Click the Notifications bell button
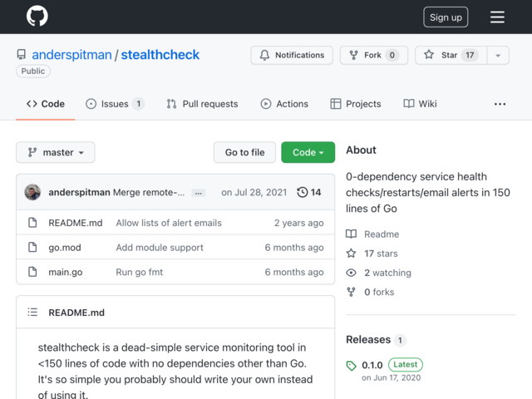Image resolution: width=532 pixels, height=399 pixels. (292, 55)
